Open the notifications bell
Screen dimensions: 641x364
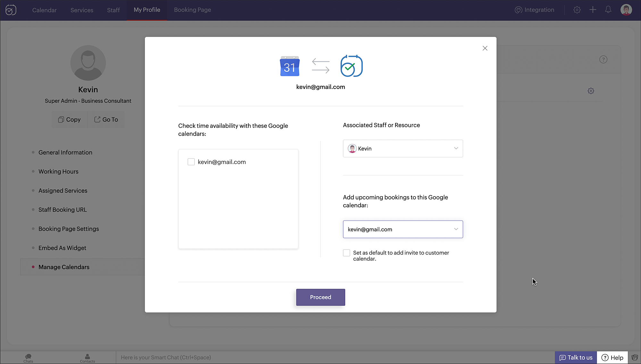[608, 10]
